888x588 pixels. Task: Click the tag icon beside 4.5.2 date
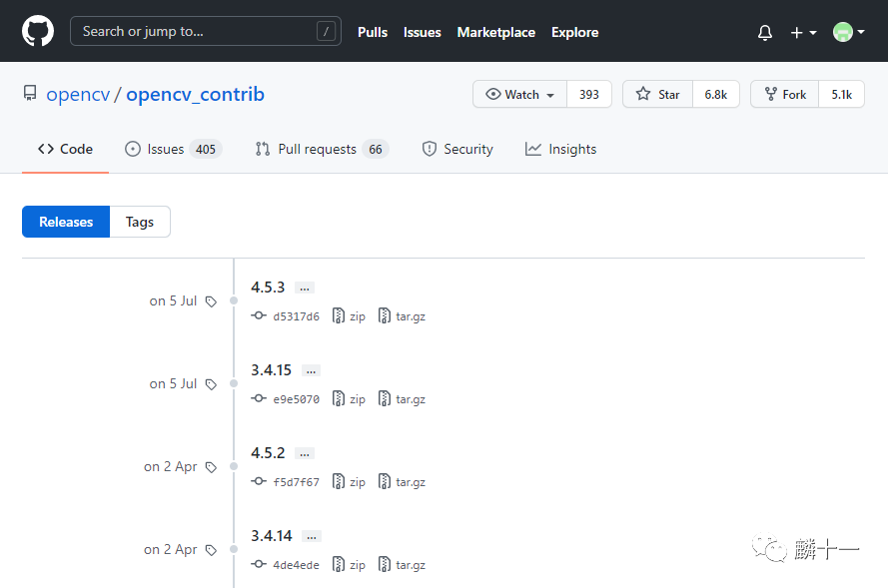(211, 467)
